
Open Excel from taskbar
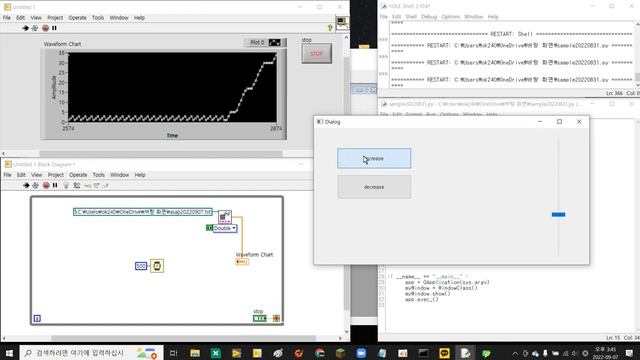216,353
